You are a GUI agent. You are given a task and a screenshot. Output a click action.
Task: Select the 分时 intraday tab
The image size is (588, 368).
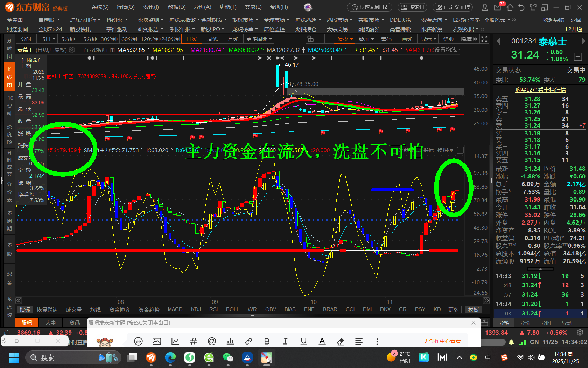pos(26,39)
